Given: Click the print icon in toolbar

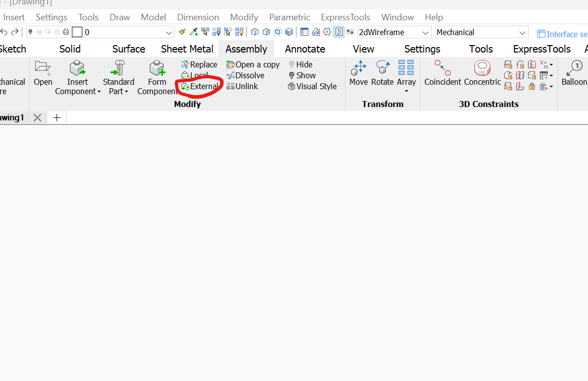Looking at the screenshot, I should (65, 32).
